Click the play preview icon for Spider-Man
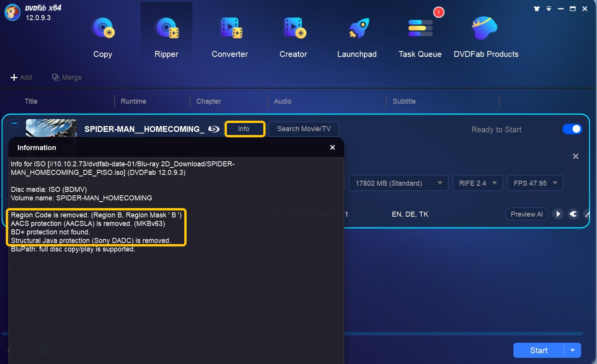597x364 pixels. (x=558, y=214)
